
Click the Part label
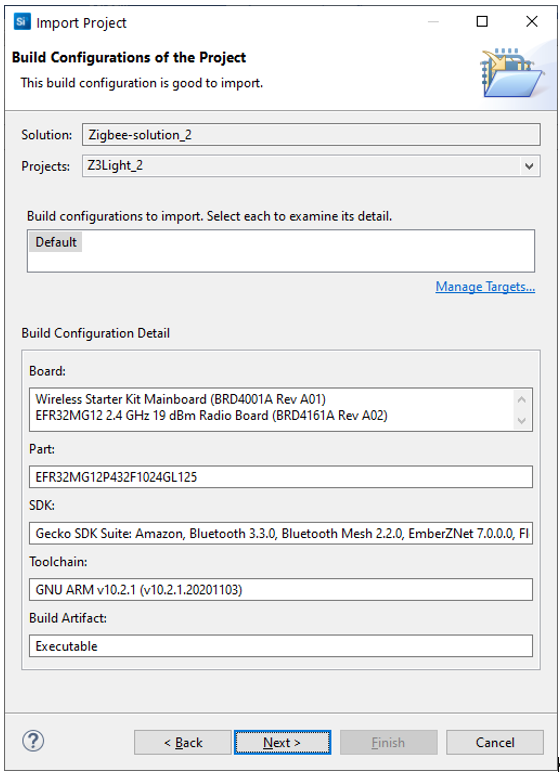tap(42, 450)
